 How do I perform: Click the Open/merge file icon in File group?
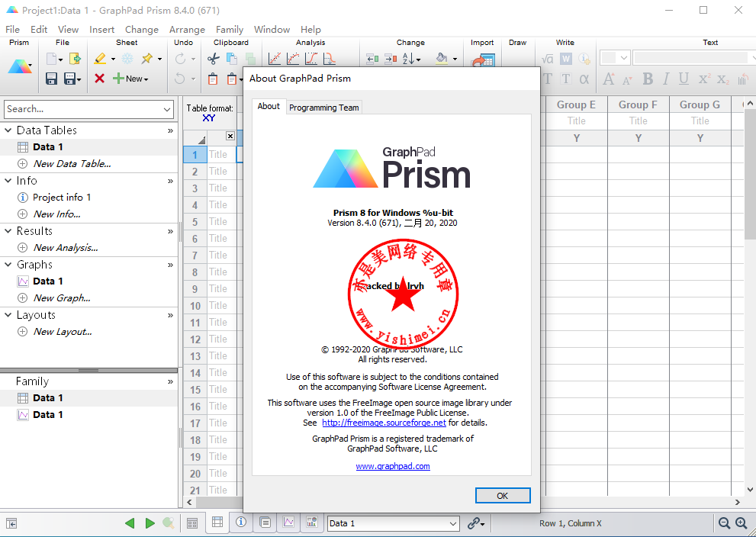tap(75, 59)
